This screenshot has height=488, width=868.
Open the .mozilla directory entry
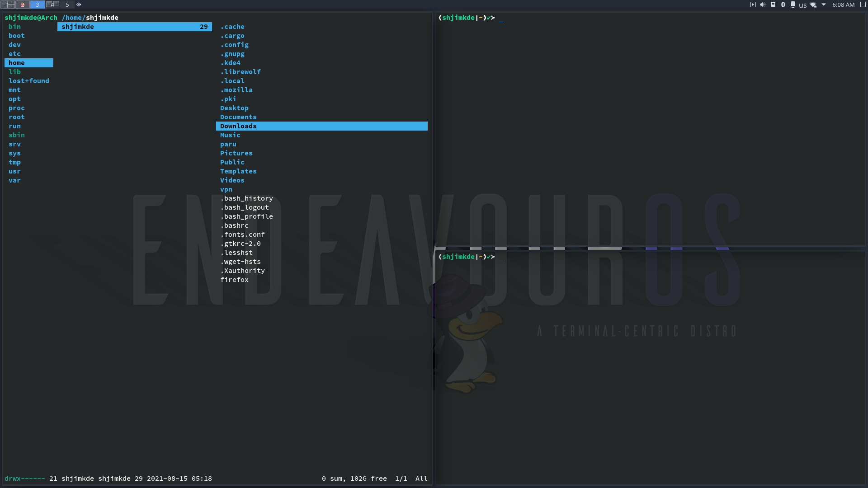[237, 89]
